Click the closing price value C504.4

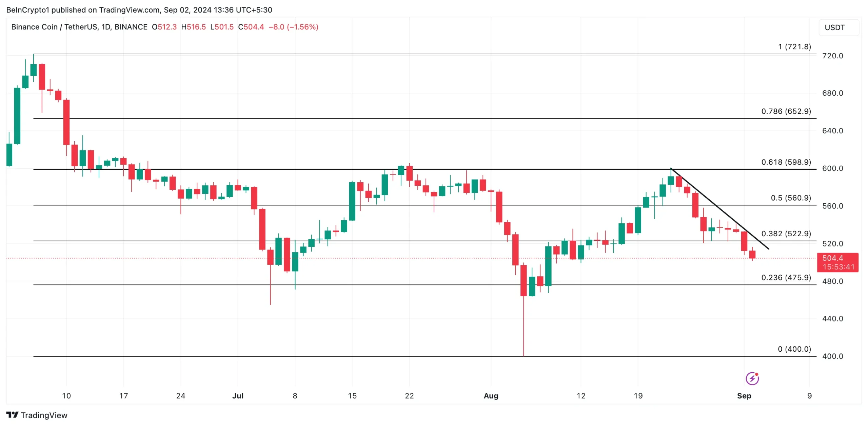[251, 27]
